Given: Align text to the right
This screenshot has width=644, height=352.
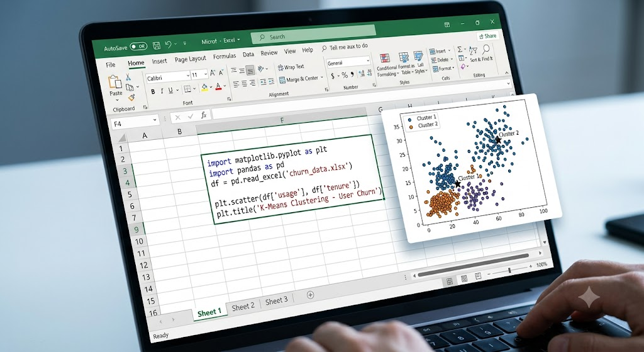Looking at the screenshot, I should click(252, 82).
